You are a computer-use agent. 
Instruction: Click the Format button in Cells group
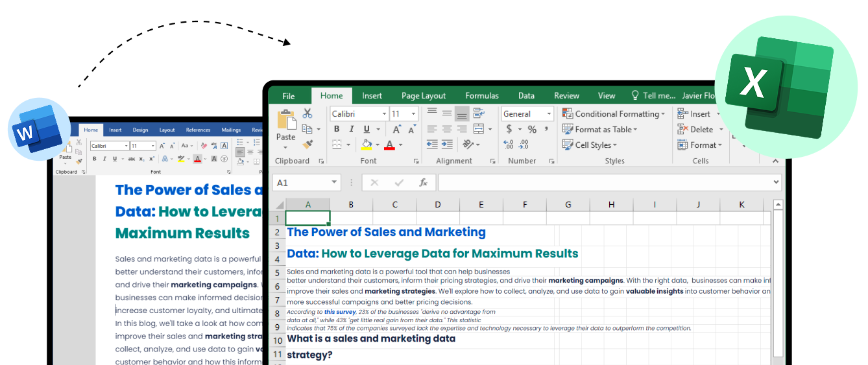click(700, 145)
